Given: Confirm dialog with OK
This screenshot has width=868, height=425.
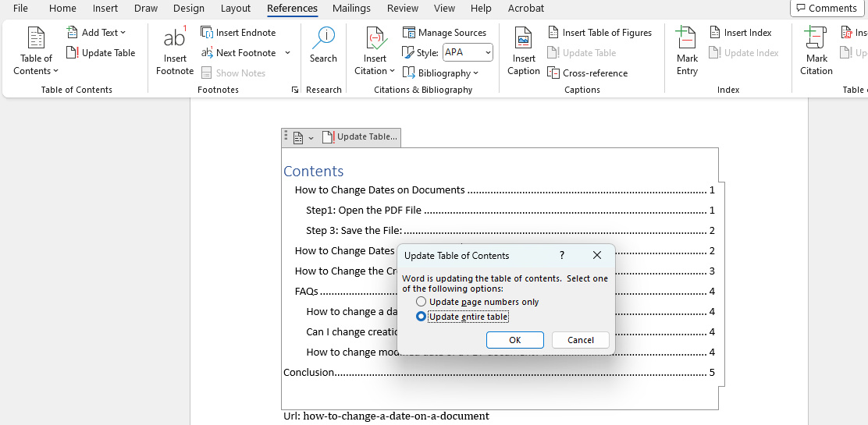Looking at the screenshot, I should tap(515, 340).
